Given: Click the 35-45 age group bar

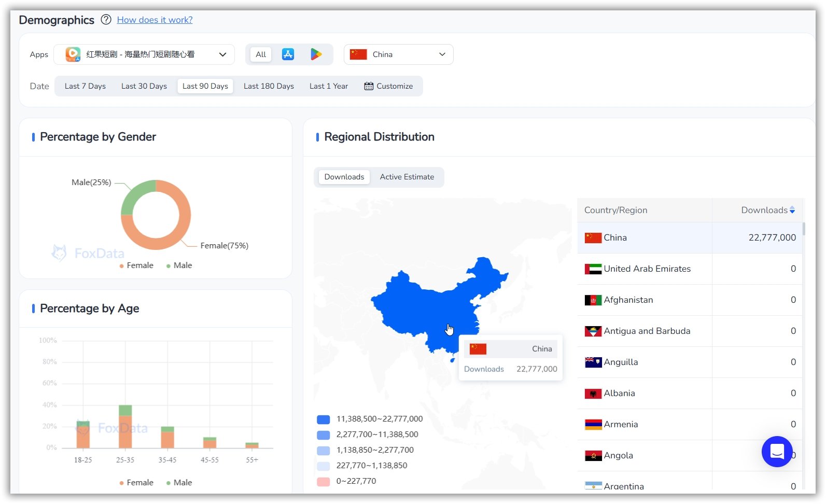Looking at the screenshot, I should tap(167, 437).
